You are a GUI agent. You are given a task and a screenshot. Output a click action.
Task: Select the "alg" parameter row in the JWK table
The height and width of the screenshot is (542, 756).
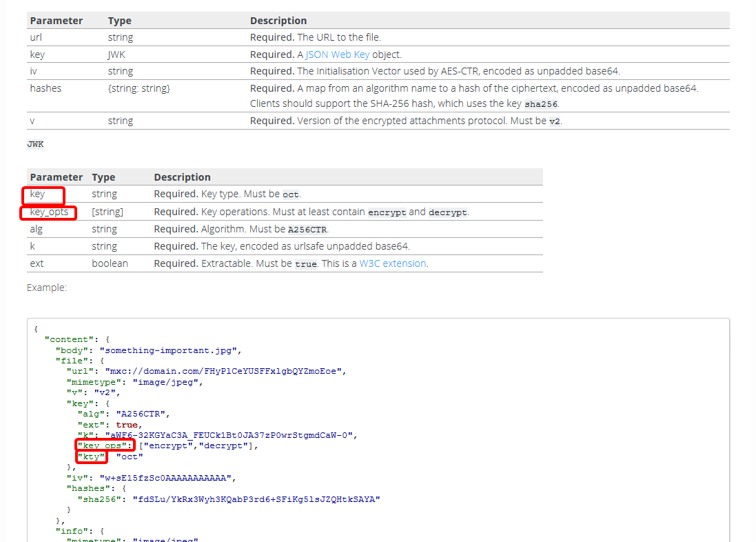[x=36, y=228]
